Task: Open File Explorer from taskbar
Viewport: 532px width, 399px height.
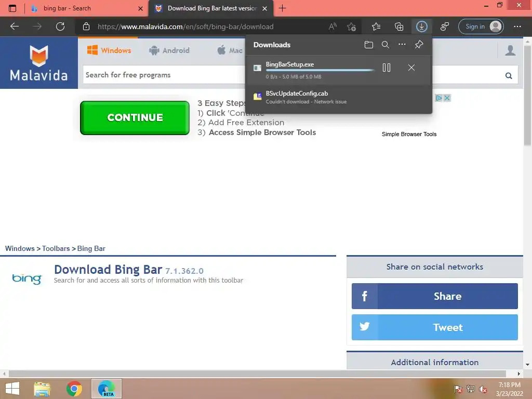Action: 42,389
